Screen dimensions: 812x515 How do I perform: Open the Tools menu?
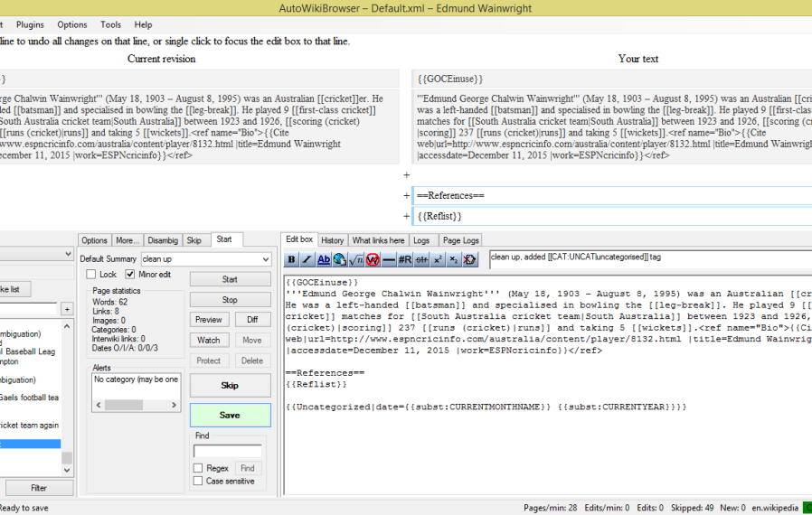[111, 24]
